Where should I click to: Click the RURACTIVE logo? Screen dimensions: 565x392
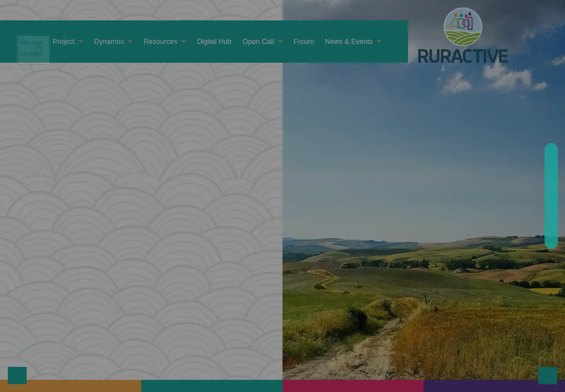click(463, 35)
